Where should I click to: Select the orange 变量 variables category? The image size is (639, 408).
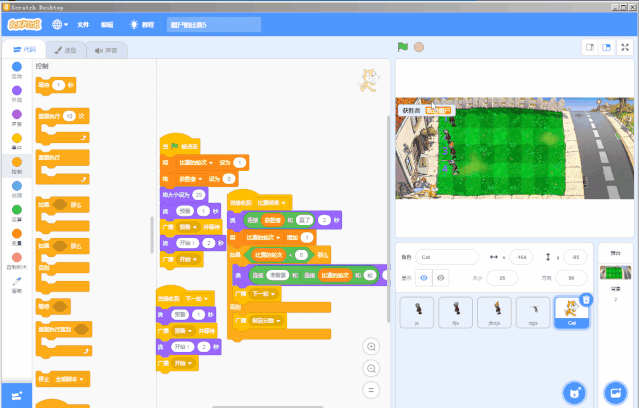[17, 234]
